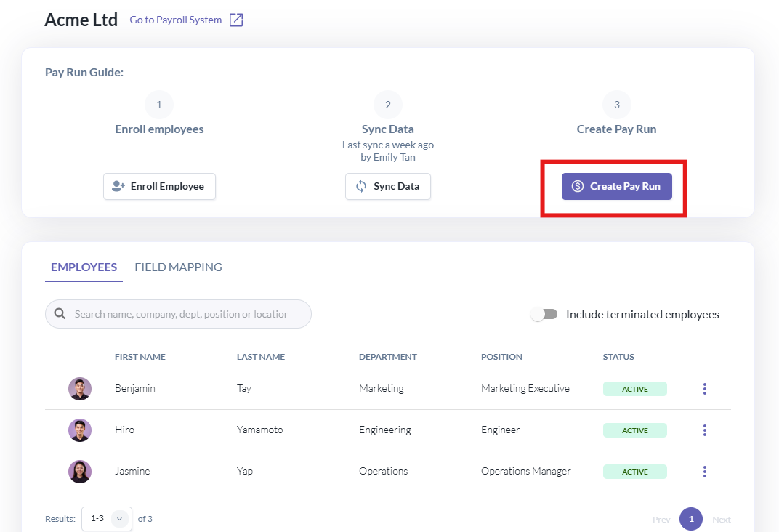The height and width of the screenshot is (532, 779).
Task: Sort by the Position column header
Action: (x=501, y=357)
